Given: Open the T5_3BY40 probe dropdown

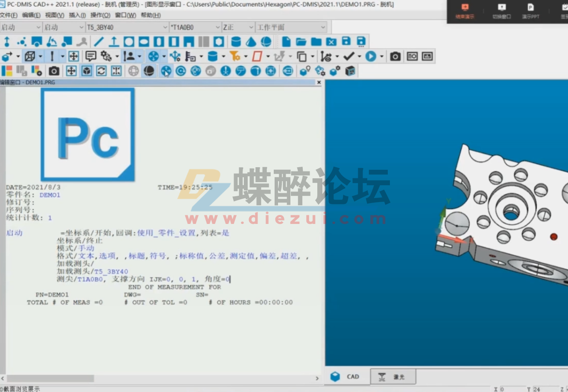Looking at the screenshot, I should coord(165,27).
